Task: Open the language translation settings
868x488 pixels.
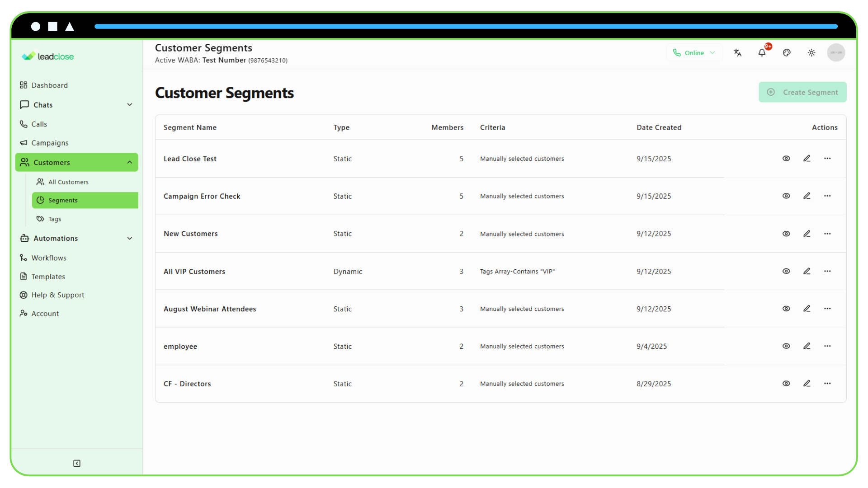Action: tap(738, 52)
